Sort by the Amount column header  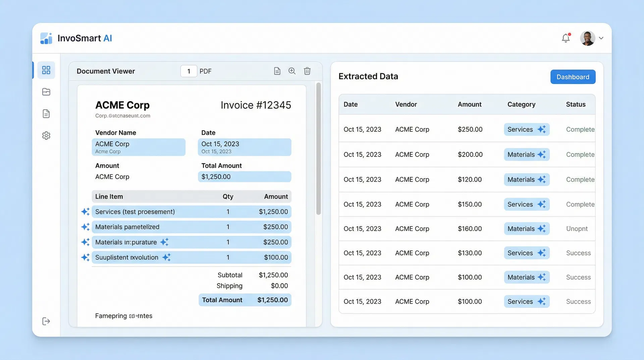tap(469, 104)
